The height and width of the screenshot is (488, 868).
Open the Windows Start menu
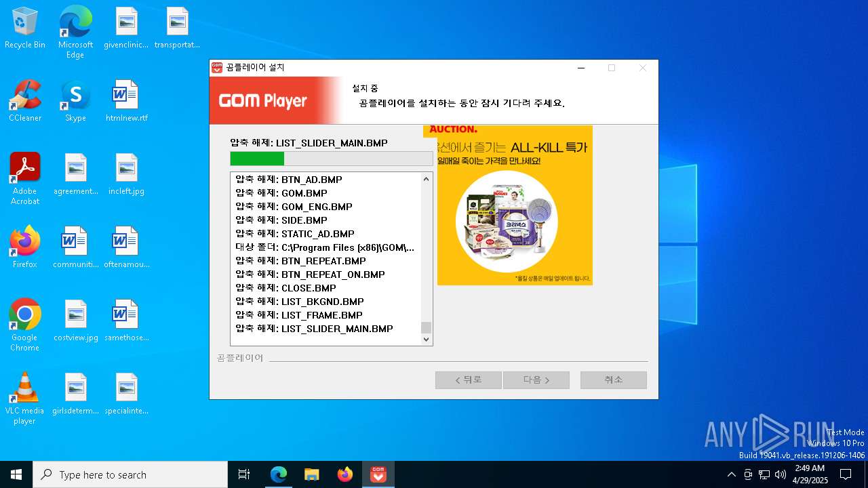[16, 474]
